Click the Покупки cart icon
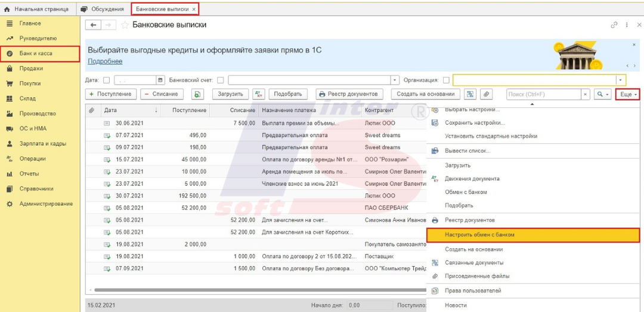 10,84
